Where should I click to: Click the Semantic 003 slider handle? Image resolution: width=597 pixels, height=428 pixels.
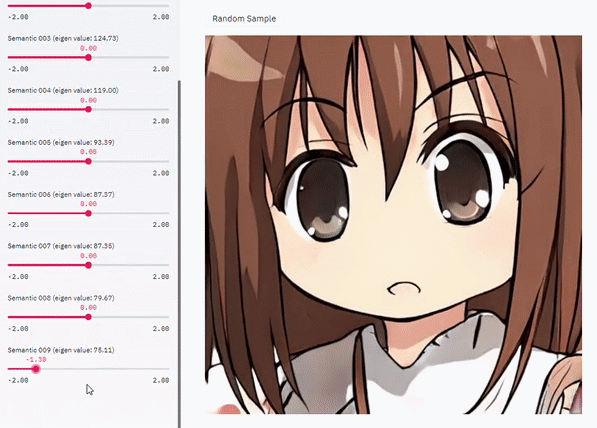coord(88,57)
